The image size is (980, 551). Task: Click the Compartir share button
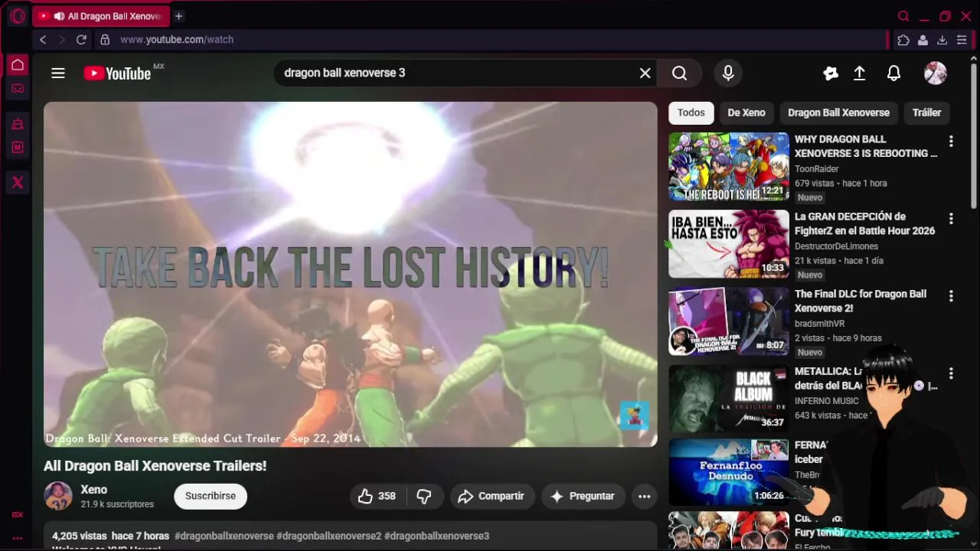492,496
